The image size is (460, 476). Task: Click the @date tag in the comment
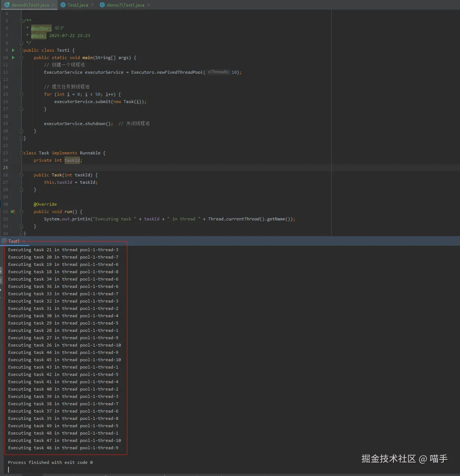tap(38, 36)
